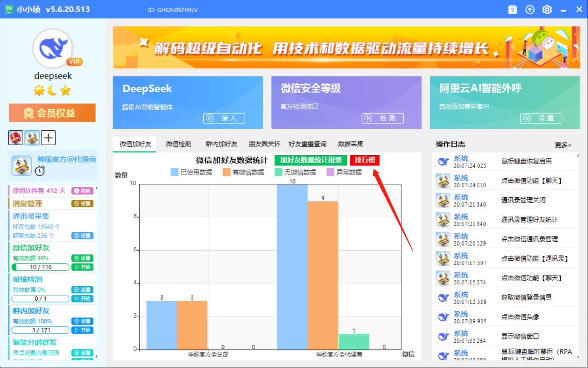Screen dimensions: 588x368
Task: Click 设置 on the 阿里云AI智能外呼 card
Action: (541, 118)
